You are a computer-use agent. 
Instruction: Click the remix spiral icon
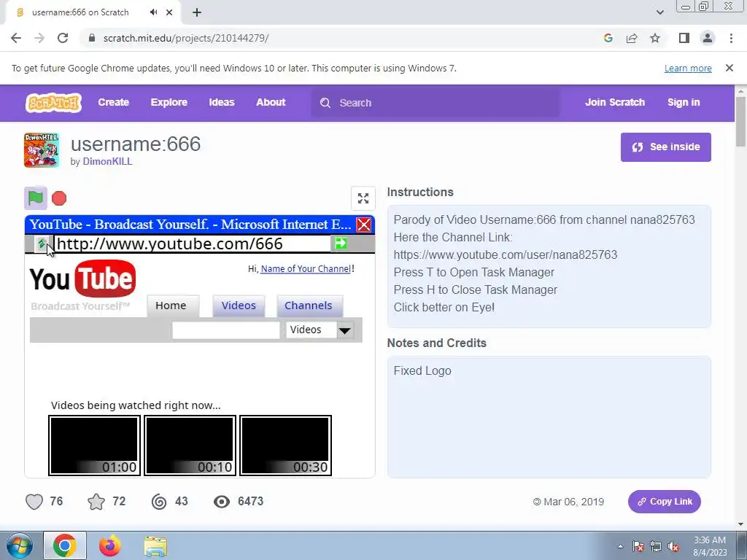[x=159, y=502]
